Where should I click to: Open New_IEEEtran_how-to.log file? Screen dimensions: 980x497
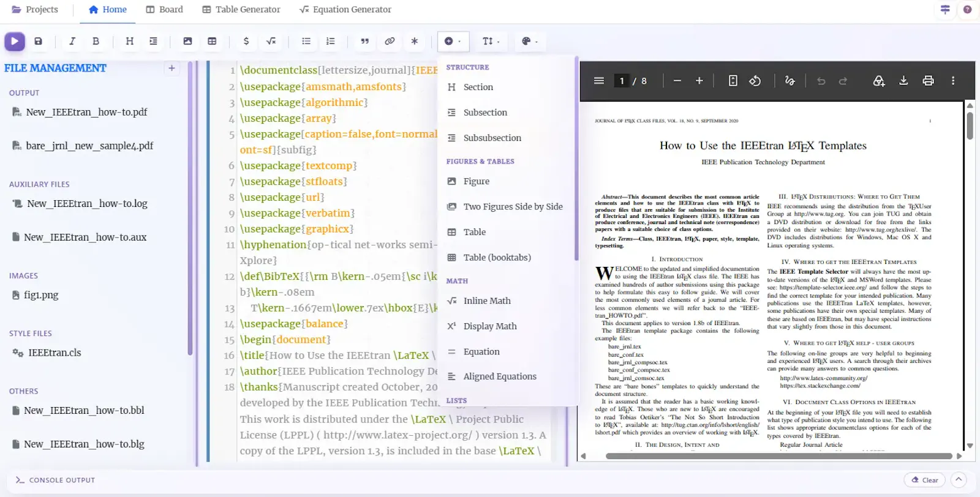pos(80,203)
